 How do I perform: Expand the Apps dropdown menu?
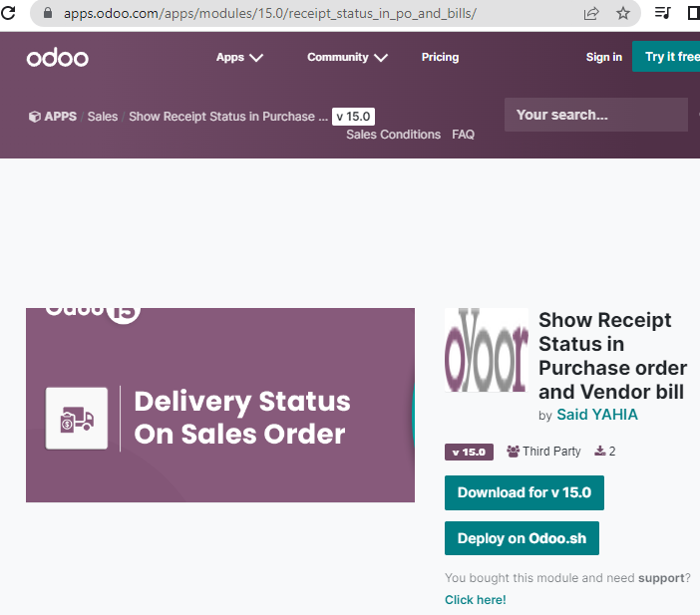[239, 57]
